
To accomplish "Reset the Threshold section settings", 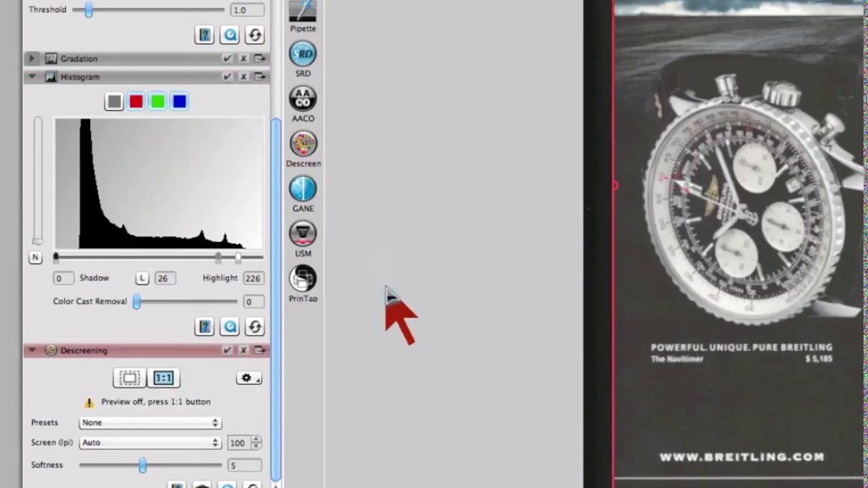I will 255,35.
